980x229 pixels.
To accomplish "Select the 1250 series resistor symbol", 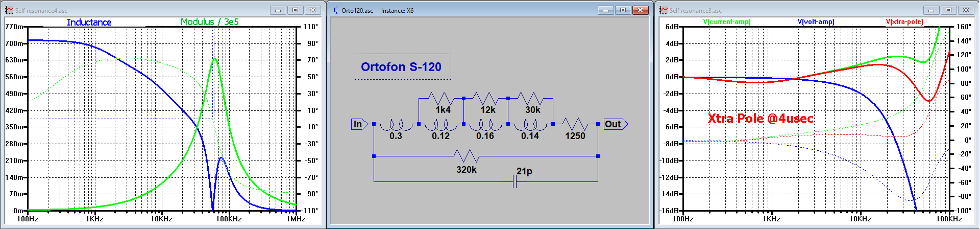I will 575,124.
